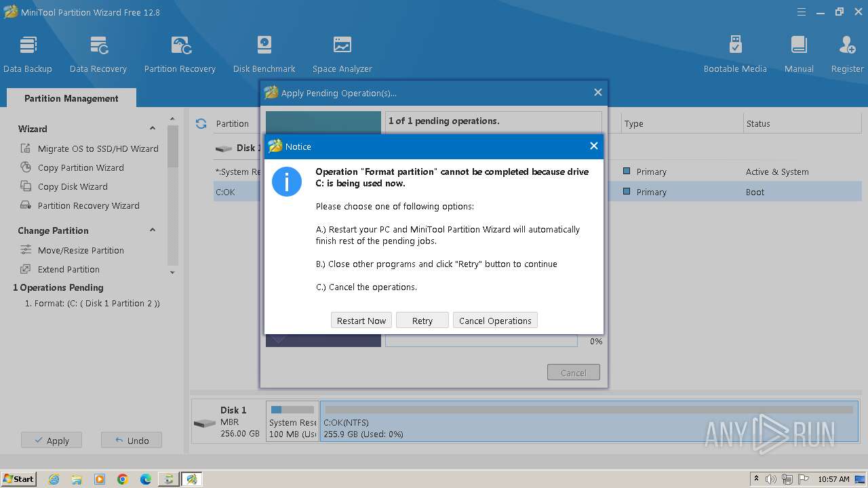The height and width of the screenshot is (488, 868).
Task: Close the Notice dialog
Action: [593, 146]
